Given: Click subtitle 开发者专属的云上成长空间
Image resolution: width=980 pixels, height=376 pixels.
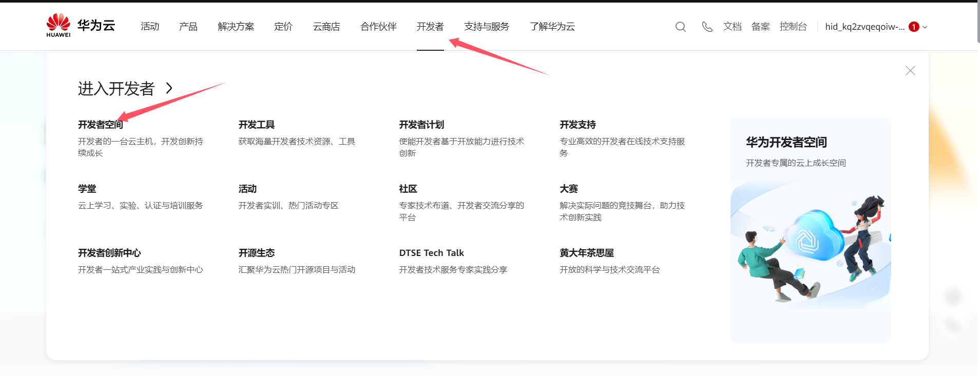Looking at the screenshot, I should [x=796, y=163].
